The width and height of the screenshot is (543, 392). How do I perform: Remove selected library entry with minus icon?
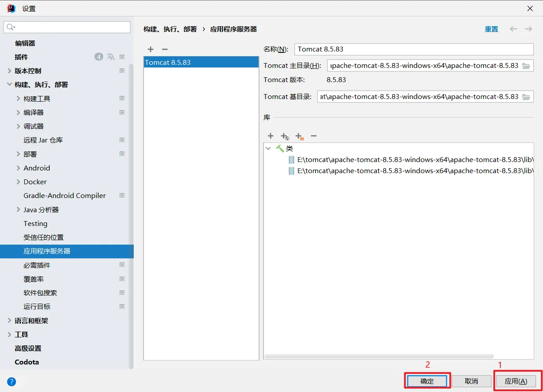pos(314,136)
